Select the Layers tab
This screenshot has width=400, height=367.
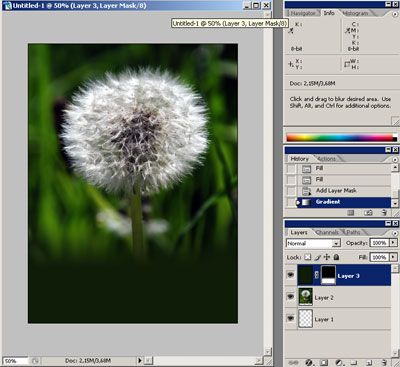(299, 232)
